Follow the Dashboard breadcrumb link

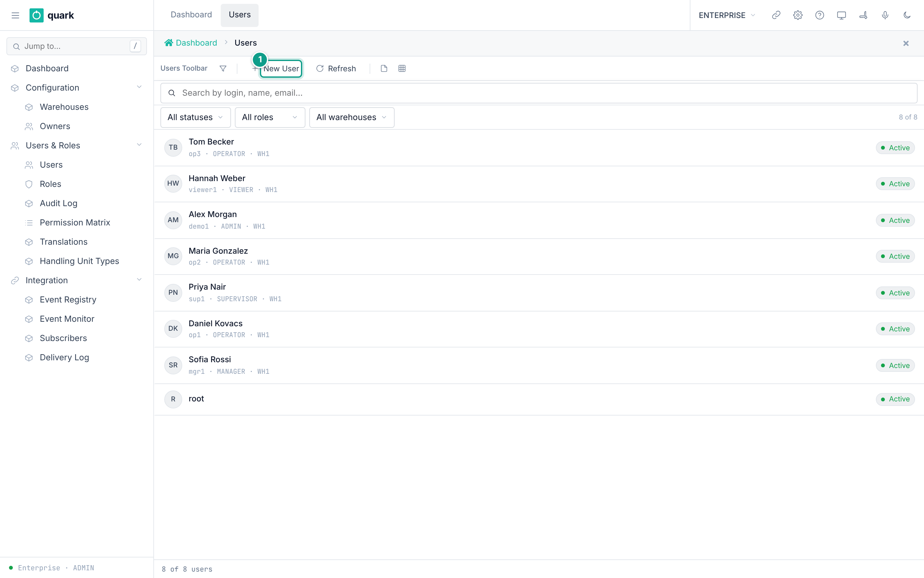click(x=196, y=43)
